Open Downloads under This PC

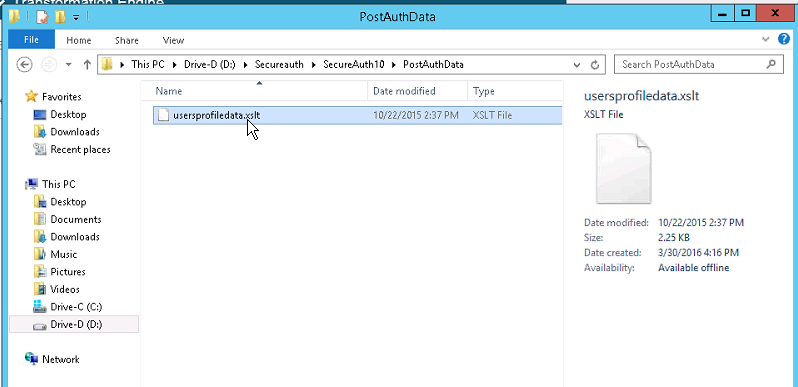tap(75, 237)
